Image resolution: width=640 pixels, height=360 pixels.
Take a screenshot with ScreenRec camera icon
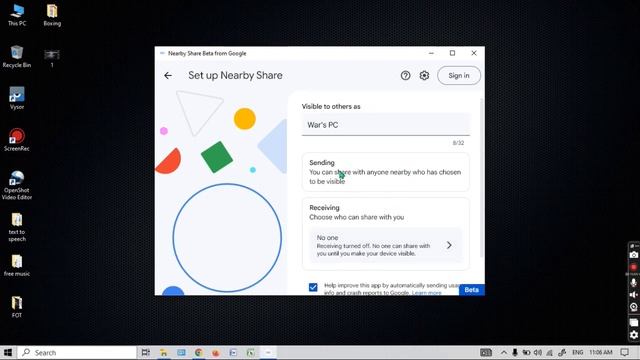coord(633,255)
